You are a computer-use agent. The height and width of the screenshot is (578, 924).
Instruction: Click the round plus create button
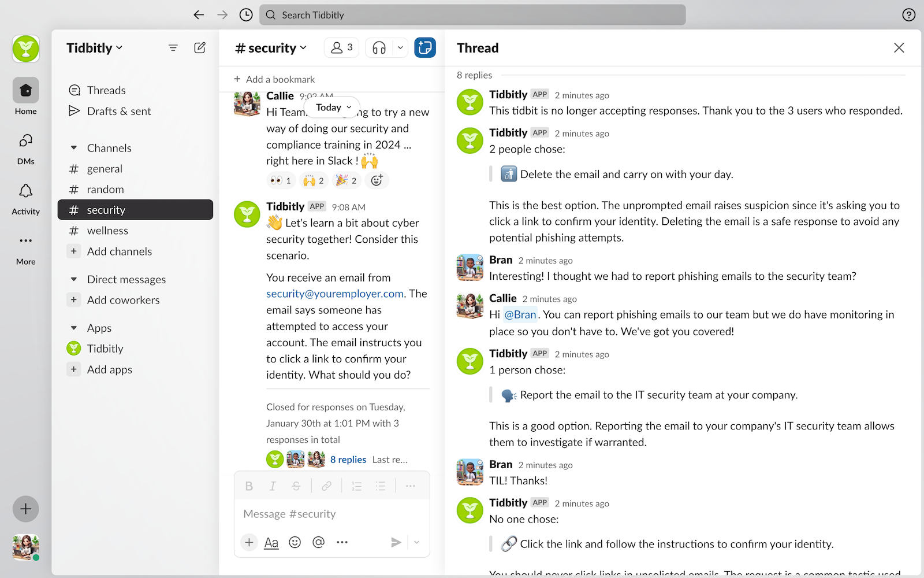click(26, 509)
